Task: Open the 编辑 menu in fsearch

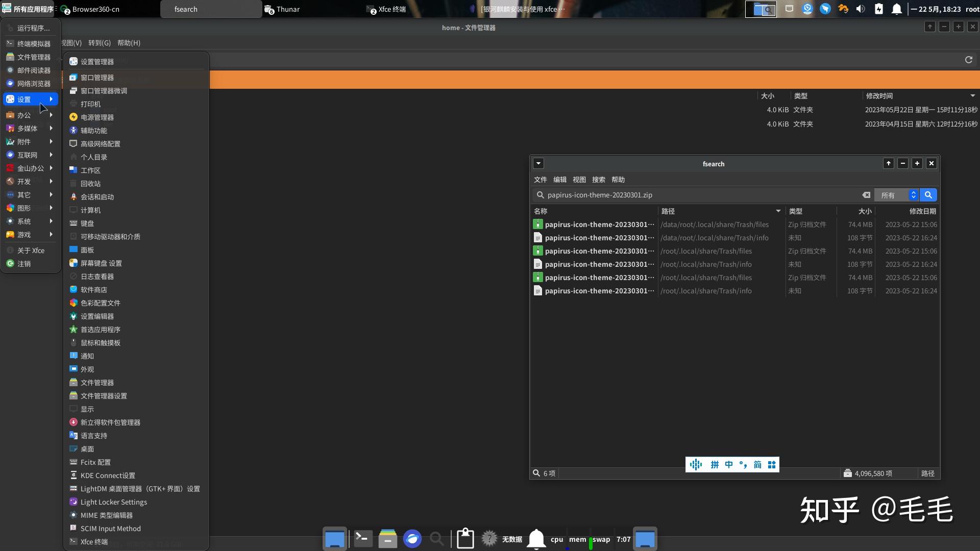Action: click(x=560, y=180)
